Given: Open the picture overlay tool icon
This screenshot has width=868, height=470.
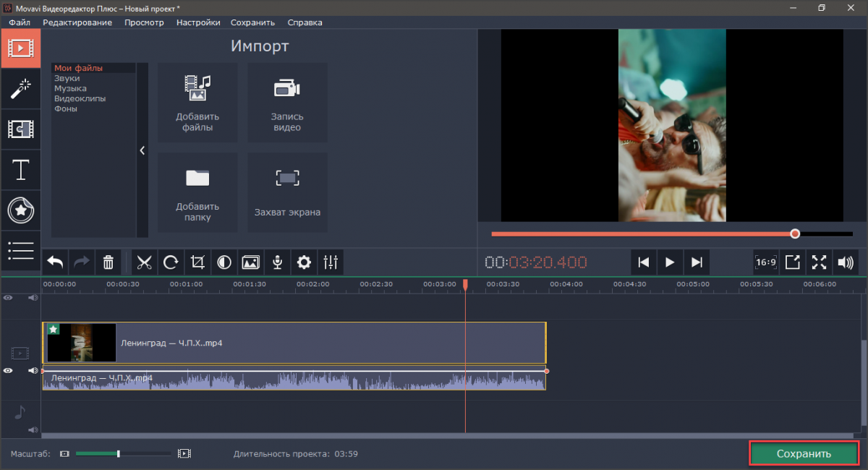Looking at the screenshot, I should click(251, 262).
